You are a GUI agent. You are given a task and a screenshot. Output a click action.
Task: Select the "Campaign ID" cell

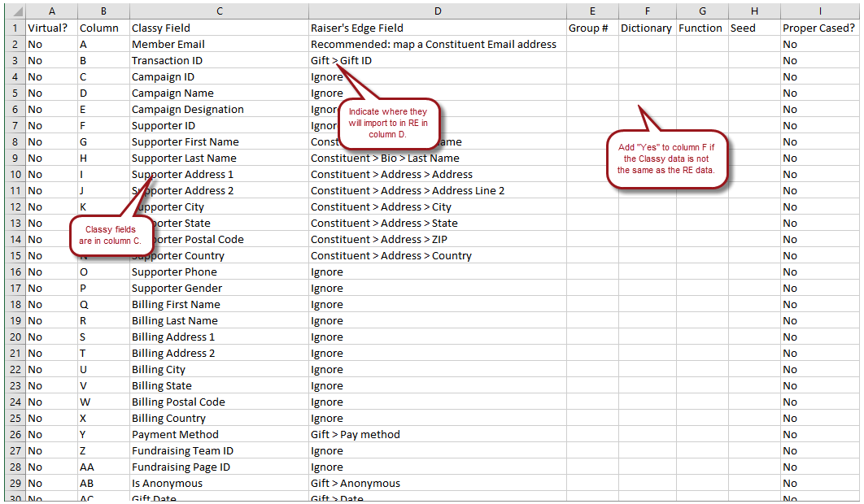(220, 77)
